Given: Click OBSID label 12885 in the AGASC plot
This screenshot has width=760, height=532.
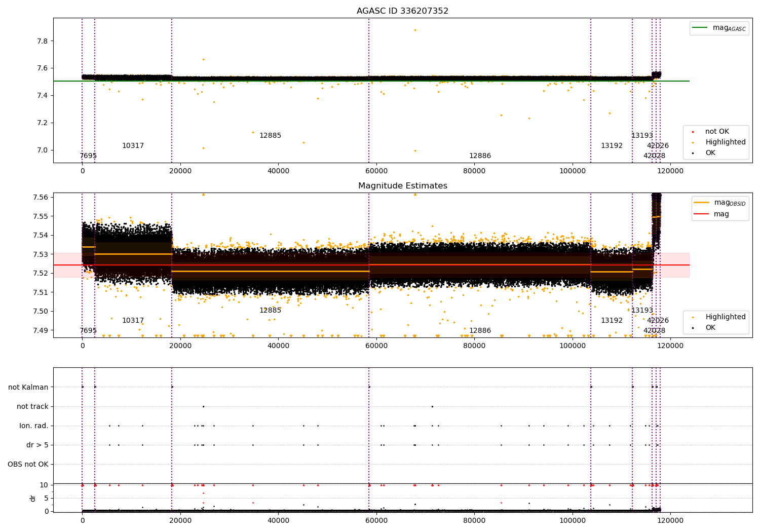Looking at the screenshot, I should 270,136.
